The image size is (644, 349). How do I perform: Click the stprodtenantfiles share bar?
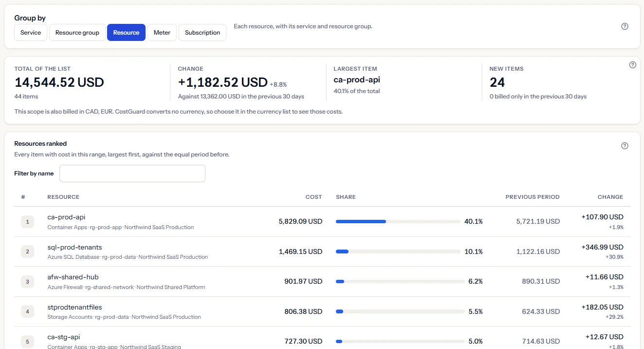pyautogui.click(x=400, y=311)
